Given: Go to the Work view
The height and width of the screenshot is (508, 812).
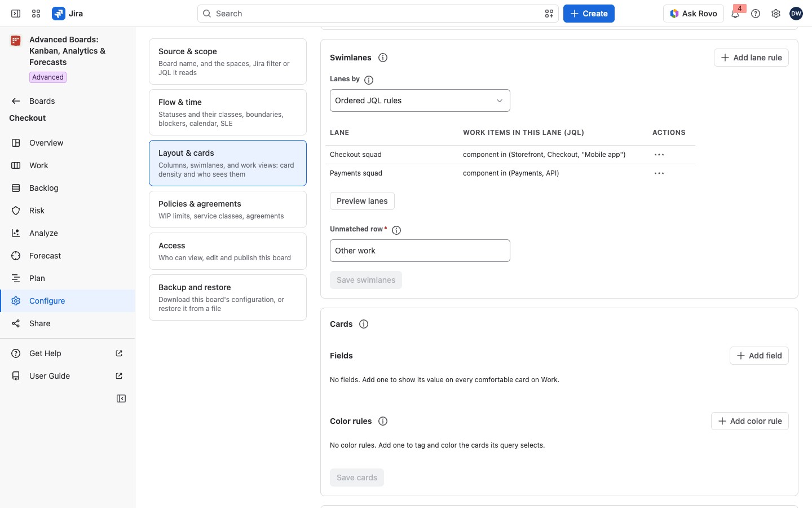Looking at the screenshot, I should (68, 165).
